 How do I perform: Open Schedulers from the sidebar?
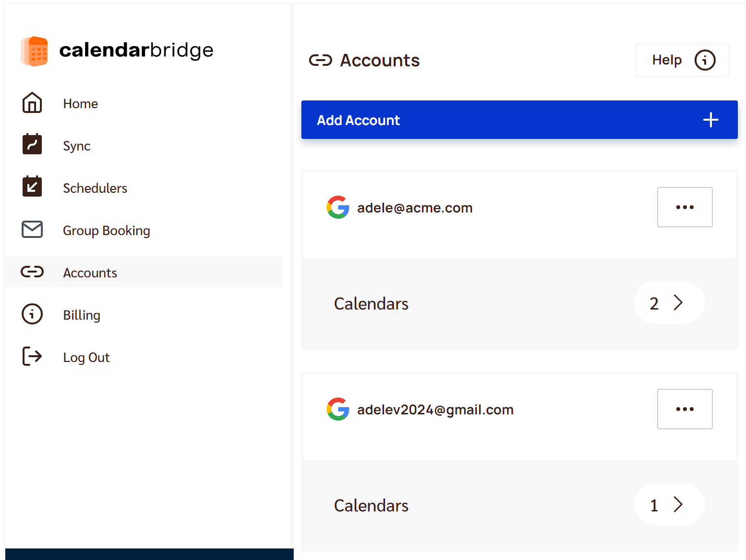pyautogui.click(x=95, y=188)
